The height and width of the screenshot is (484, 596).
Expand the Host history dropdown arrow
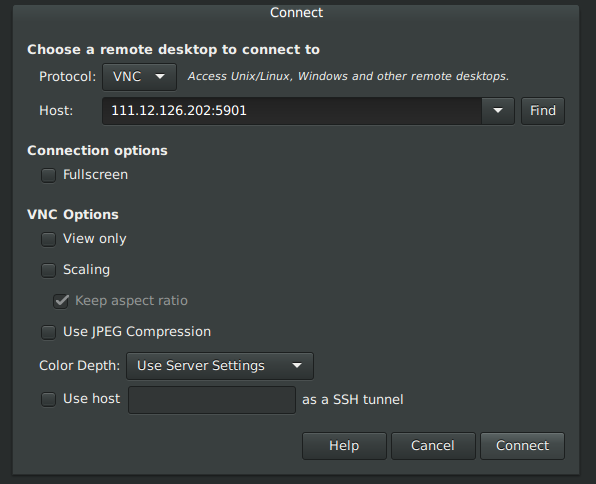click(x=498, y=111)
